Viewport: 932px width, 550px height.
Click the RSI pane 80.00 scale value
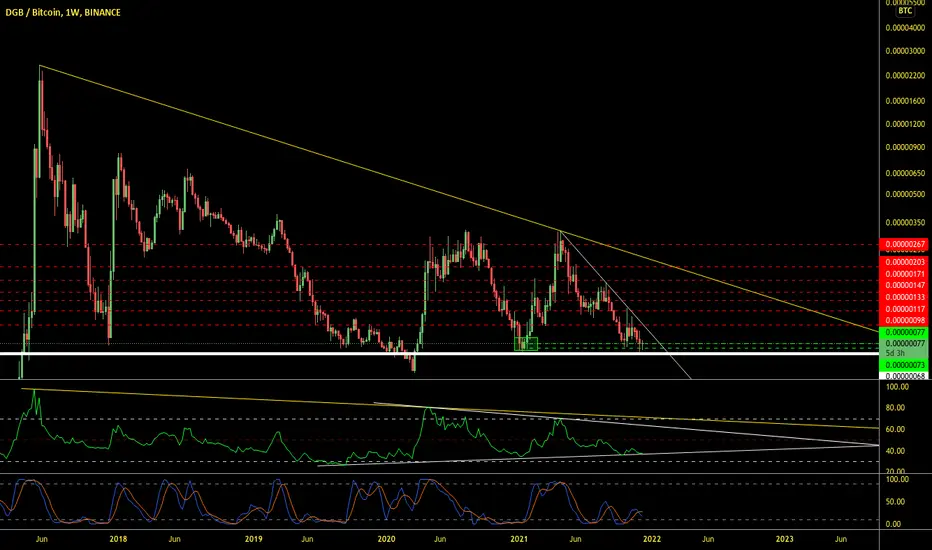[895, 408]
